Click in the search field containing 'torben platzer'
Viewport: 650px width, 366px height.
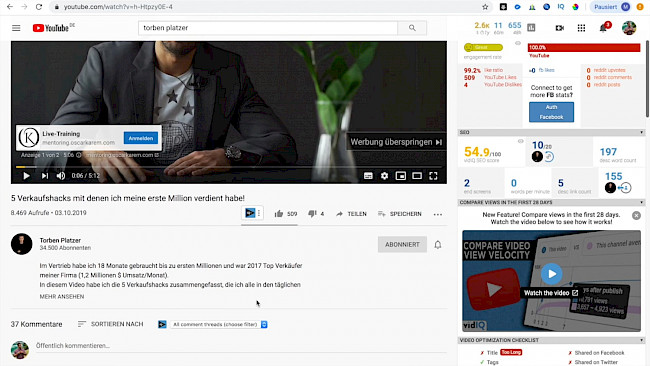tap(268, 28)
